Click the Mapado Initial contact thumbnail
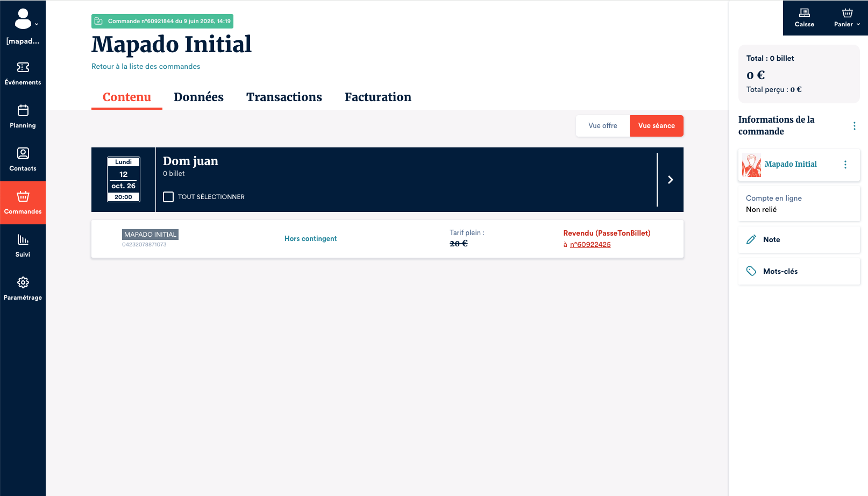Image resolution: width=868 pixels, height=496 pixels. click(752, 165)
